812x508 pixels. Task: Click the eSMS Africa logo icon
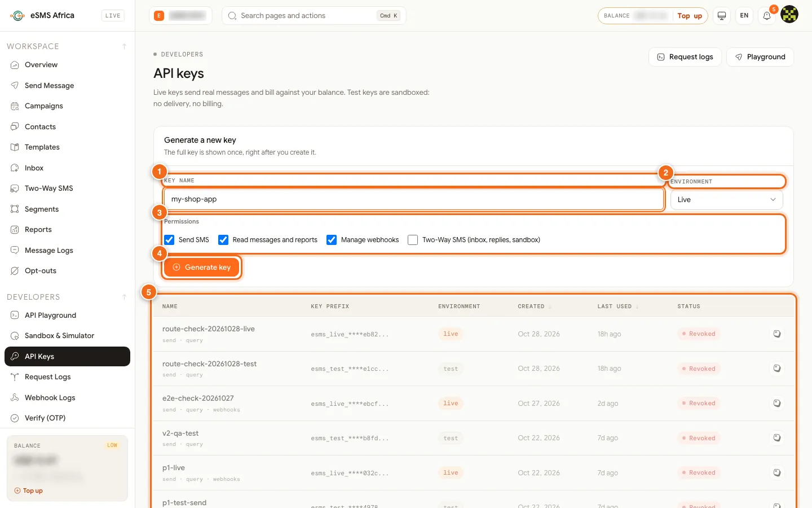(x=17, y=16)
